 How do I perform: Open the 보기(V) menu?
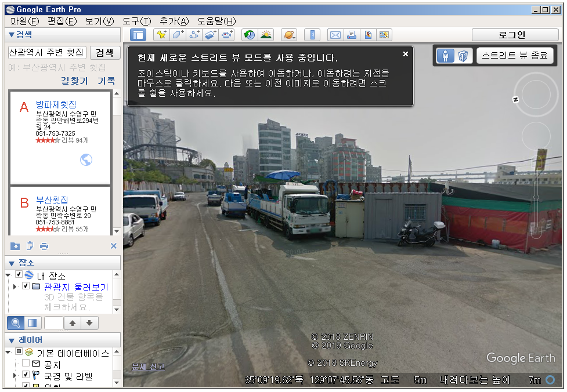click(x=99, y=21)
